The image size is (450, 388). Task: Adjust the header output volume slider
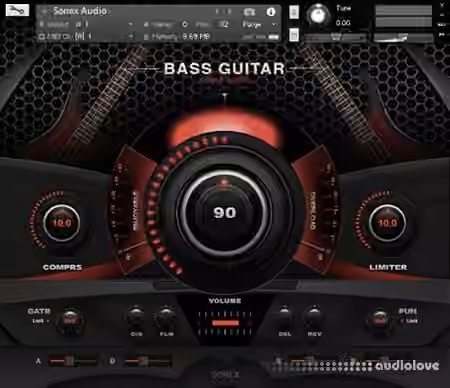[404, 37]
